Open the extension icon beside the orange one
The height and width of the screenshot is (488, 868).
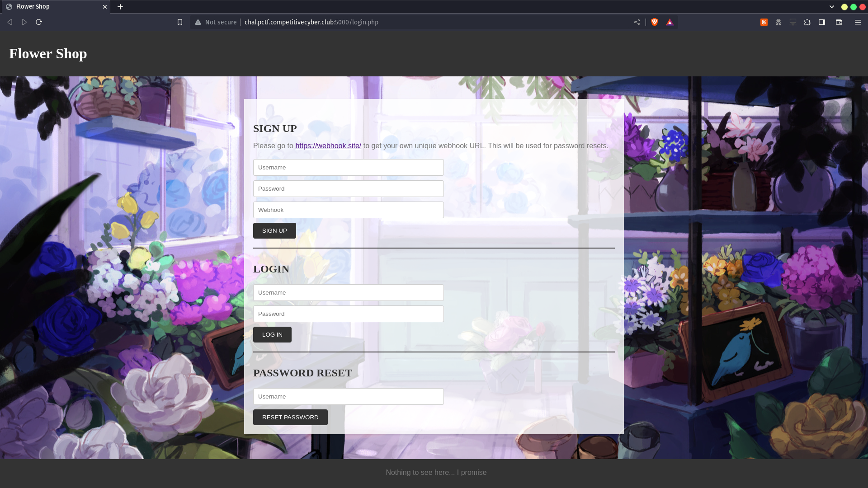point(778,22)
